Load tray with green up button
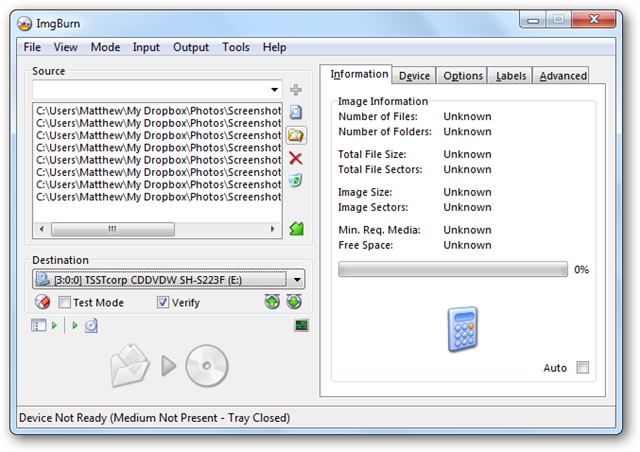Viewport: 640px width, 452px height. pos(272,302)
